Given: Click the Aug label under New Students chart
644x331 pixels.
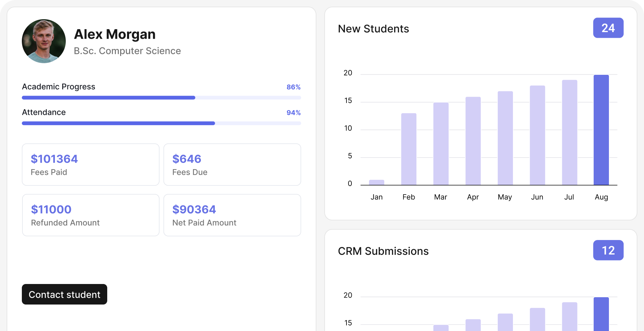Looking at the screenshot, I should point(601,197).
